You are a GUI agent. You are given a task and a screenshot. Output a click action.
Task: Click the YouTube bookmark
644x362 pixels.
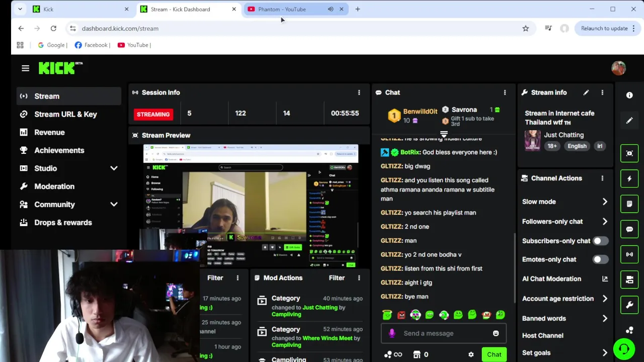click(x=134, y=45)
